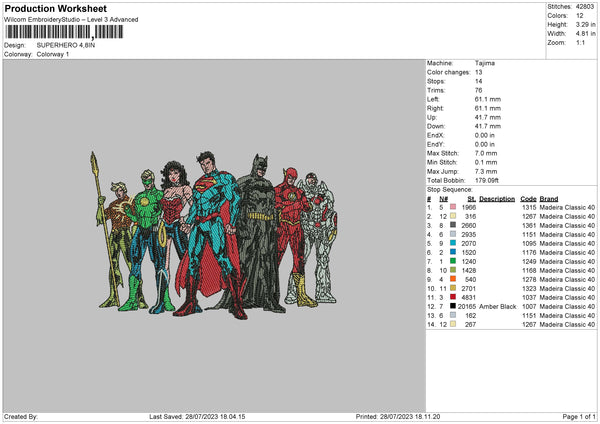Select the SUPERHERO 4,8IN design name

tap(68, 45)
